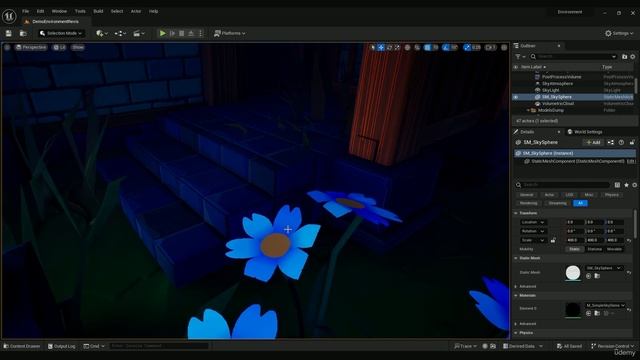This screenshot has height=360, width=640.
Task: Toggle the scale ratio lock
Action: (x=553, y=240)
